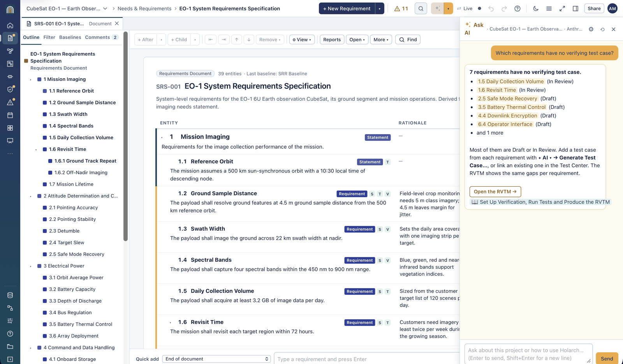The width and height of the screenshot is (623, 364).
Task: Click the outline panel vertical scrollbar
Action: [125, 136]
